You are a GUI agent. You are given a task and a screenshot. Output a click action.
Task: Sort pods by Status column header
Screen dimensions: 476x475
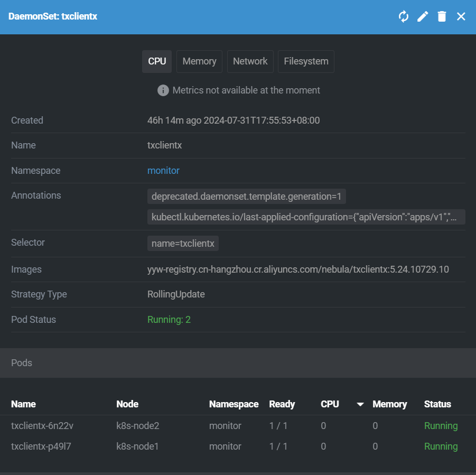437,404
